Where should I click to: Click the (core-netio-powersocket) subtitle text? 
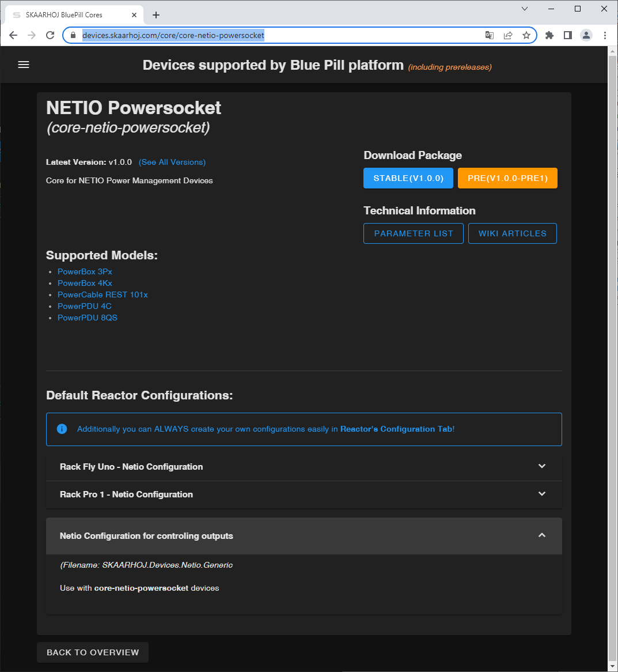128,128
